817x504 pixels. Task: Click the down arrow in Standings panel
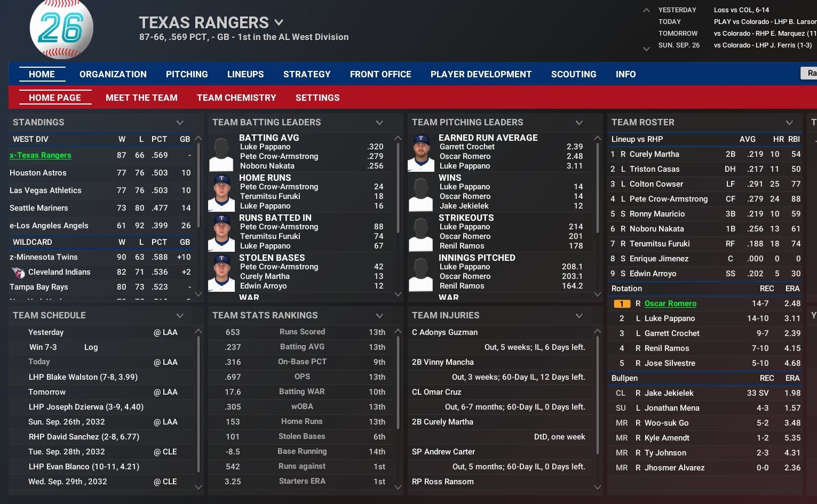coord(199,294)
